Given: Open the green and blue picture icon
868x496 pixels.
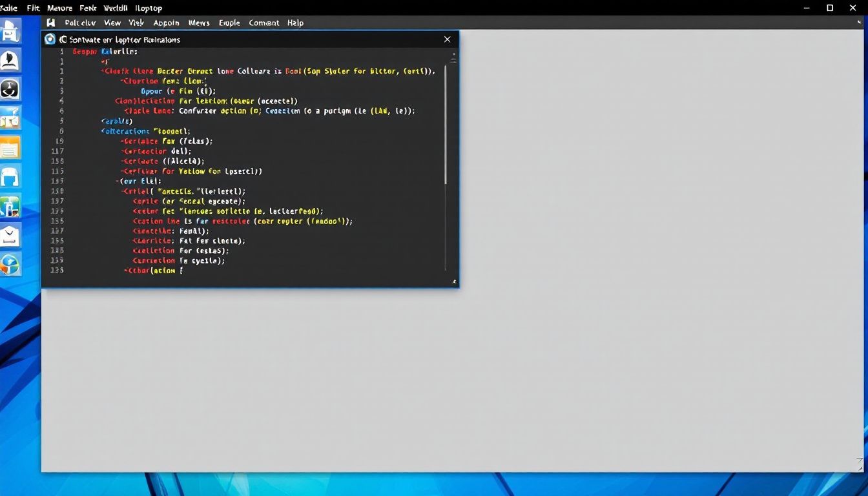Looking at the screenshot, I should 11,207.
